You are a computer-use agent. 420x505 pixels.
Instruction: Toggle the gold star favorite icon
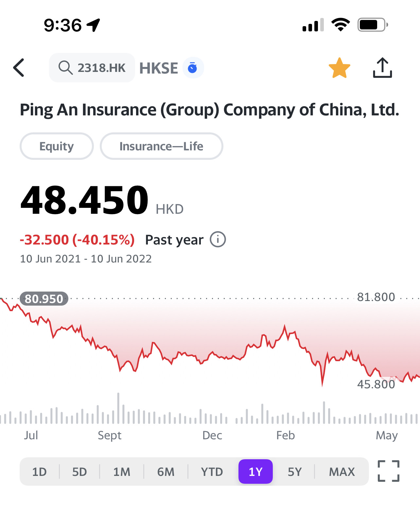[x=339, y=68]
